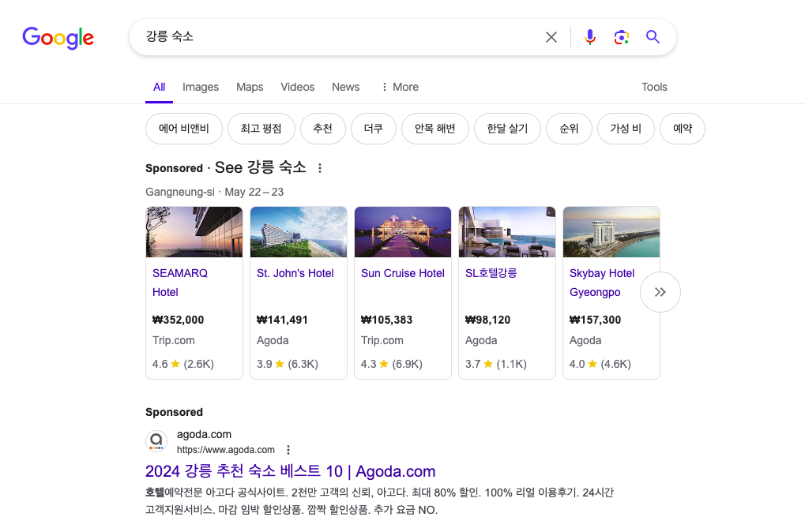Open the Skybay Hotel Gyeongpo photo thumbnail
805x532 pixels.
coord(611,232)
